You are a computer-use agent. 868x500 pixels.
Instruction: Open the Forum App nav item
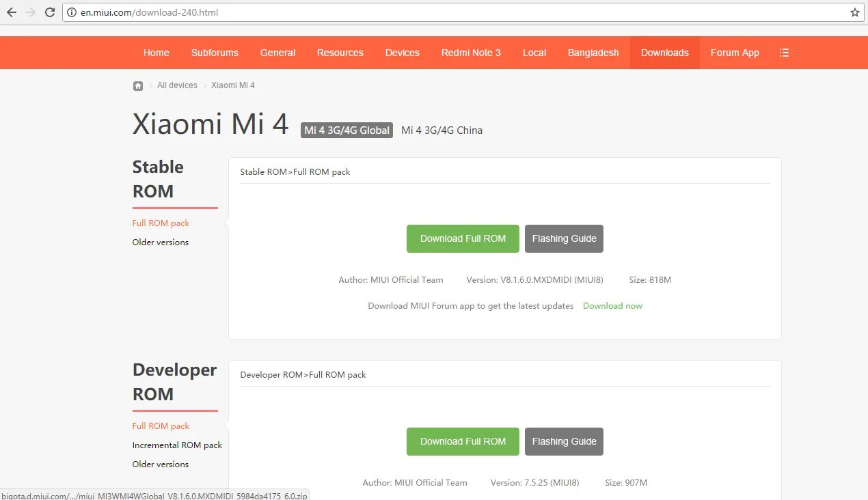(735, 53)
